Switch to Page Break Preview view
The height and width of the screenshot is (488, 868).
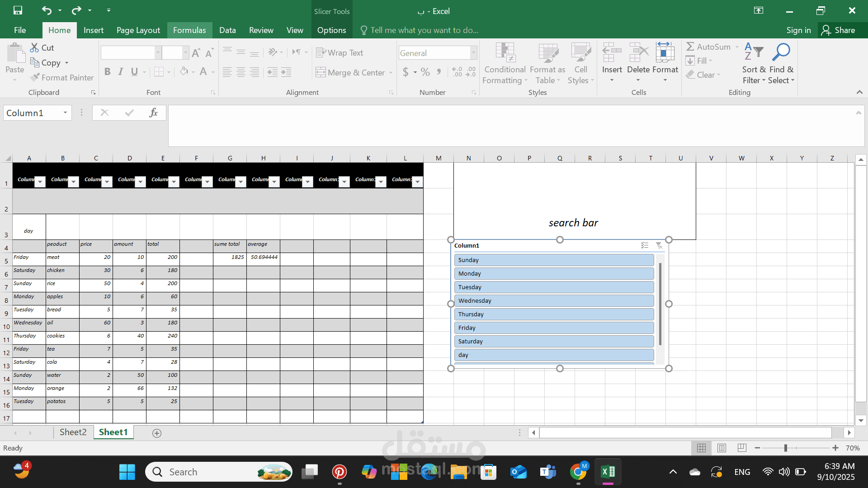(x=742, y=448)
